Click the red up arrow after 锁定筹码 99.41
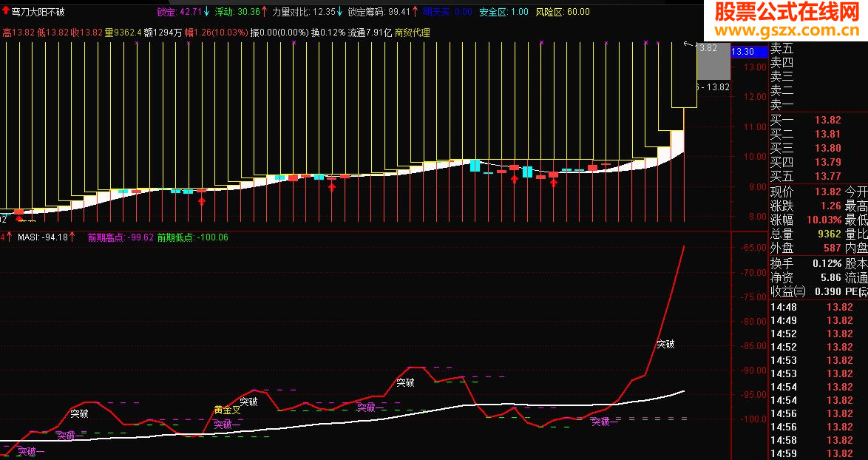Viewport: 868px width, 460px height. 416,12
